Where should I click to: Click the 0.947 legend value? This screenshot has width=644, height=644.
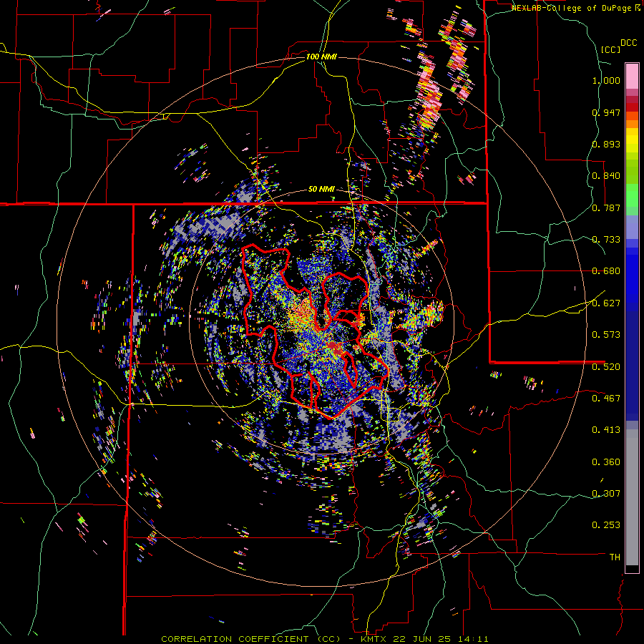(606, 112)
